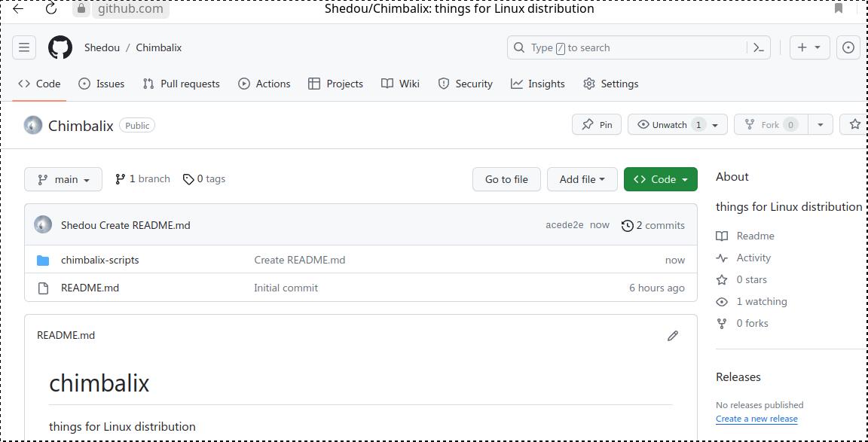Expand the Fork options arrow
The height and width of the screenshot is (442, 868).
coord(820,125)
